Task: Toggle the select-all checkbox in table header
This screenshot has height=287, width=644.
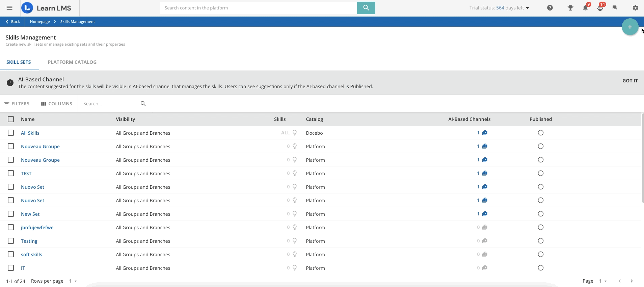Action: coord(11,119)
